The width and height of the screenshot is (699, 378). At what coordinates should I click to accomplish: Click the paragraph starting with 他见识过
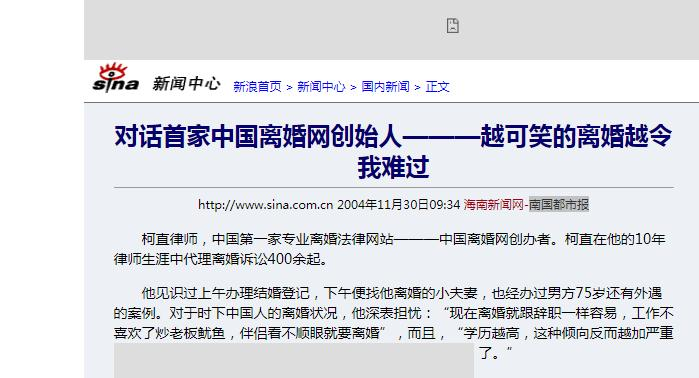coord(393,323)
